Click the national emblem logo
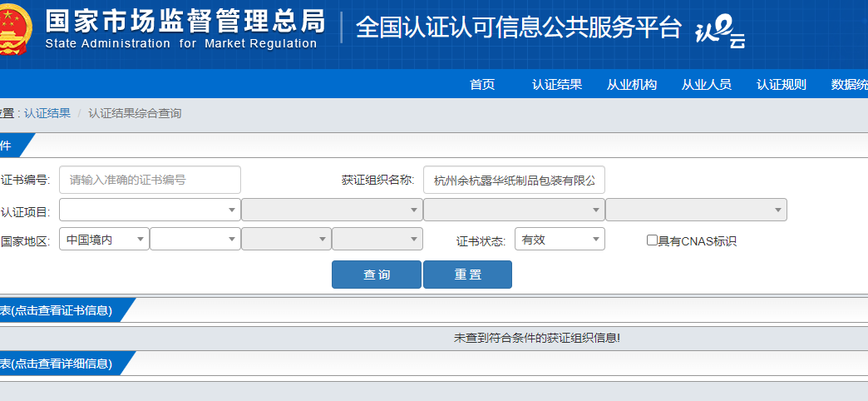 [x=16, y=30]
